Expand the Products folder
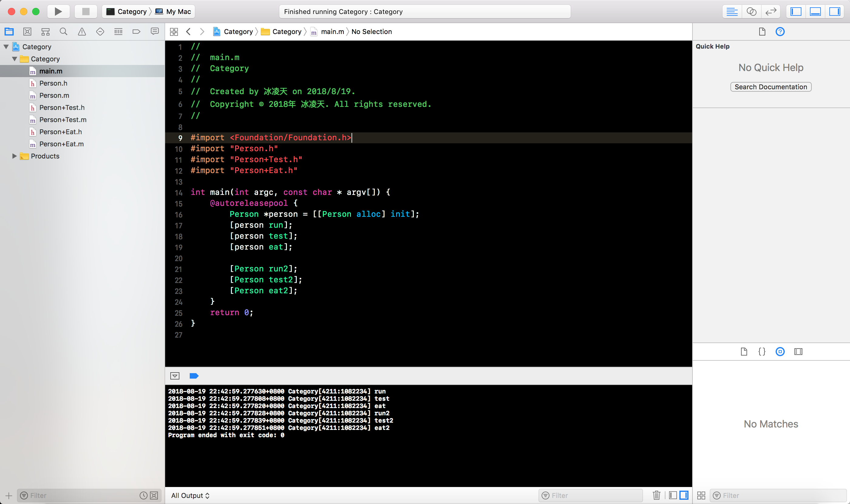This screenshot has height=504, width=850. [14, 156]
